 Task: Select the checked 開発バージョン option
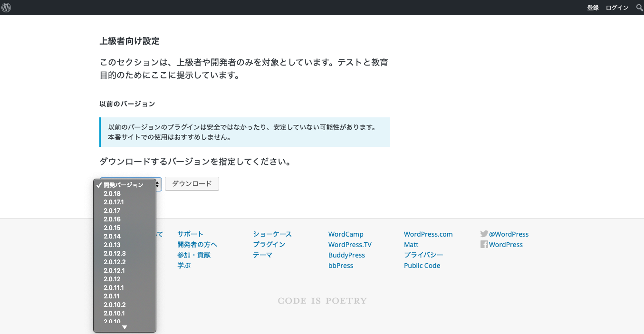pos(123,185)
